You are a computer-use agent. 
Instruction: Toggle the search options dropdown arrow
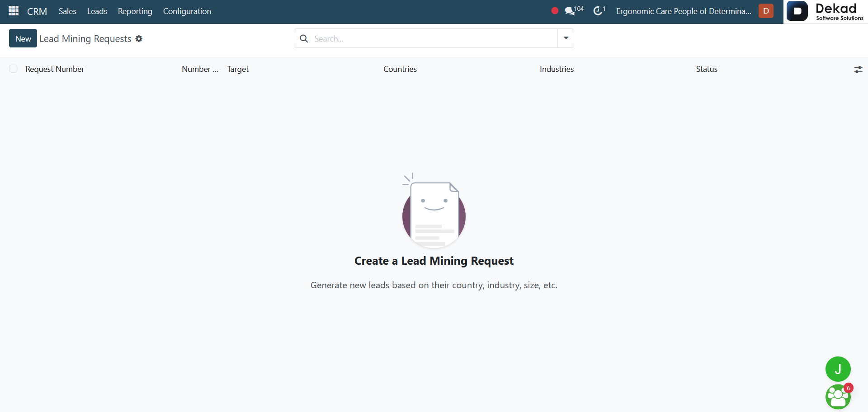tap(566, 38)
